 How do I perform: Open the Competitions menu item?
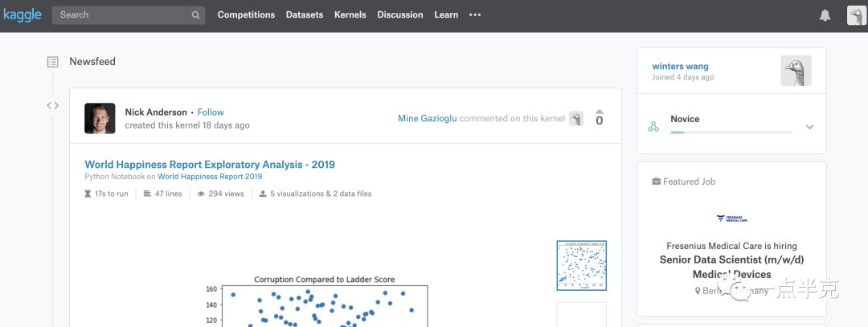click(246, 14)
